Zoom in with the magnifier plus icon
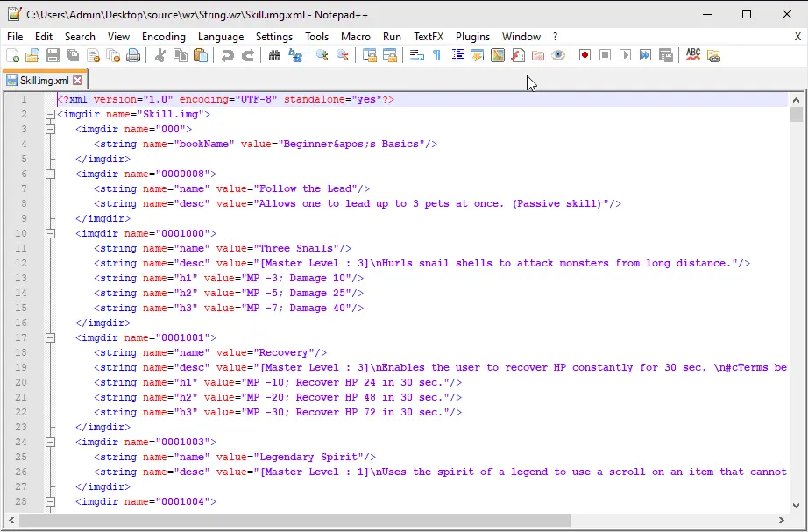 tap(322, 56)
